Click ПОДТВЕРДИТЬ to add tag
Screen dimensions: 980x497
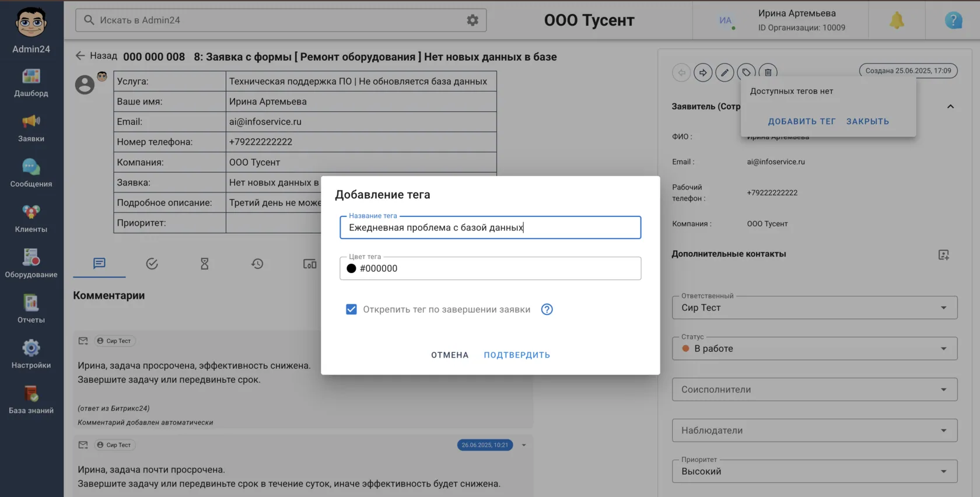(517, 355)
